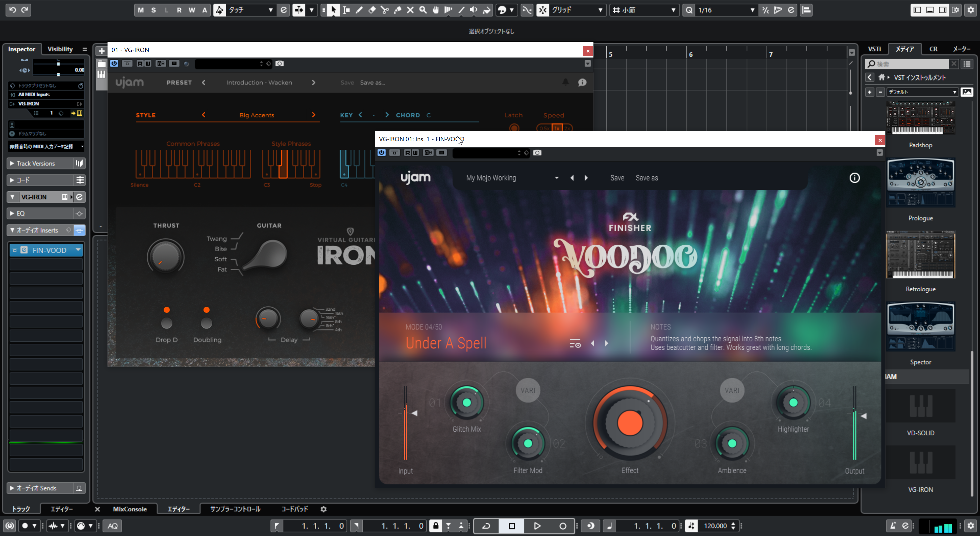Viewport: 980px width, 536px height.
Task: Select the Mute X tool
Action: (410, 10)
